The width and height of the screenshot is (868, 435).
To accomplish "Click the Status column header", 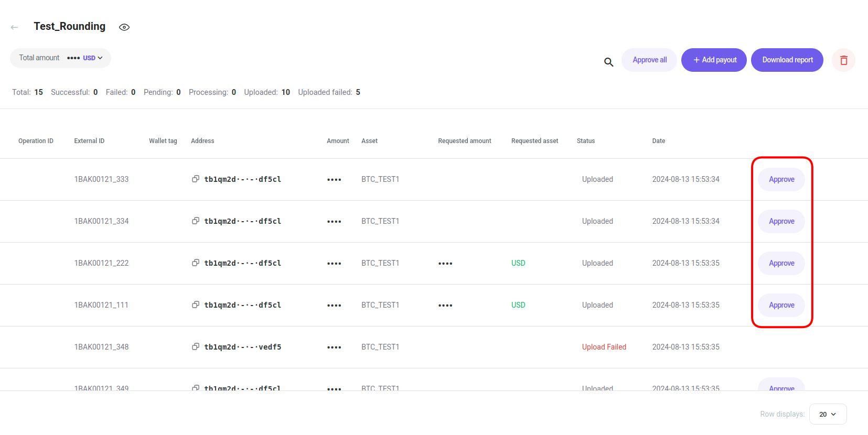I will (586, 141).
